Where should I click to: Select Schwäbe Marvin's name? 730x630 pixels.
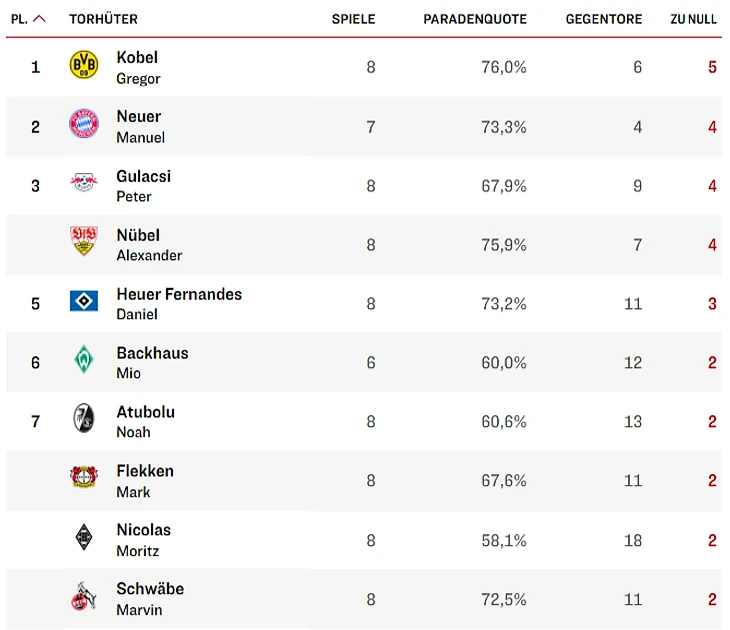point(150,598)
